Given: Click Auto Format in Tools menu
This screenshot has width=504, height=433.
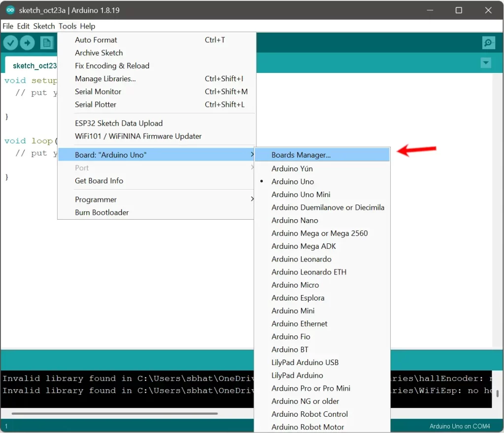Looking at the screenshot, I should click(x=96, y=40).
